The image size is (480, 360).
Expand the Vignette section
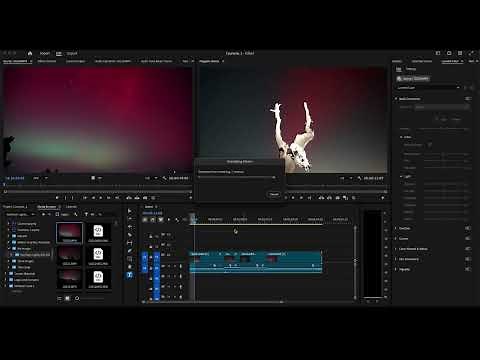pos(396,269)
